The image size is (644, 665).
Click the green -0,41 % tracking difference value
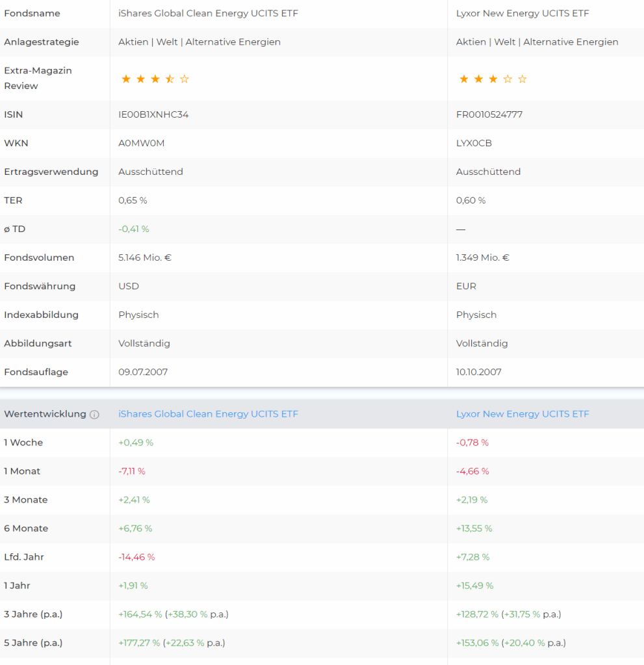click(133, 229)
